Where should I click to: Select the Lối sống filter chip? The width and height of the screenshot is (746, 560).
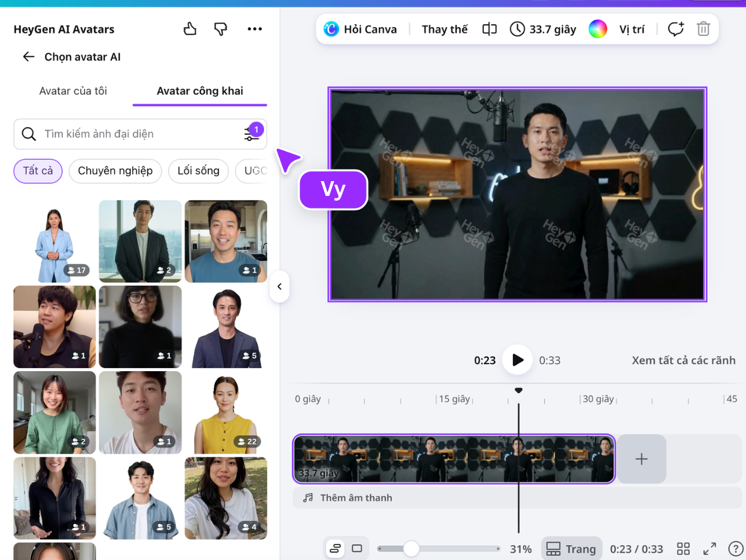[x=198, y=171]
